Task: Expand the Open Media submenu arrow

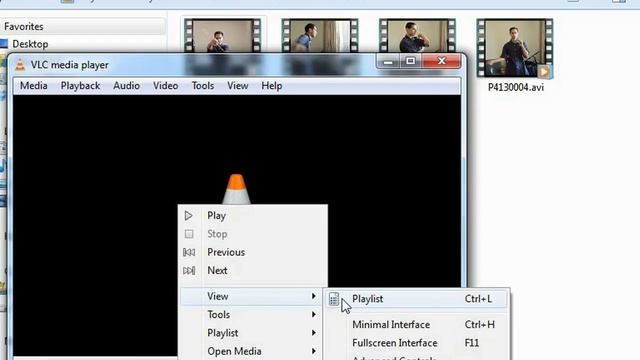Action: click(x=313, y=351)
